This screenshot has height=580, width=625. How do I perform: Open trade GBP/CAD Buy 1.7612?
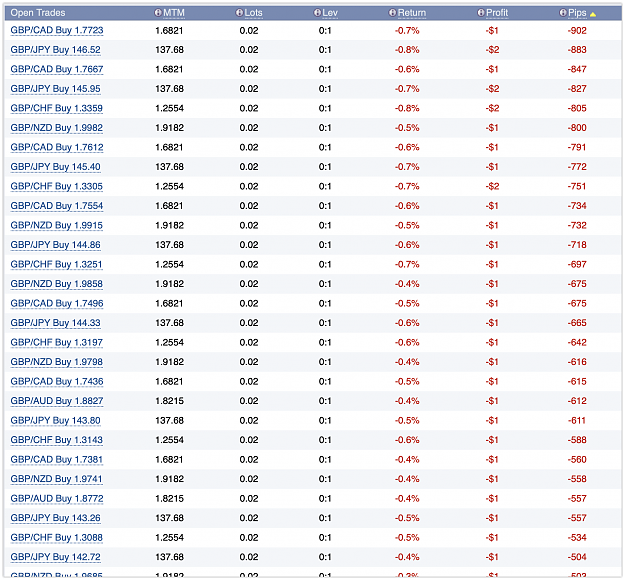point(57,147)
